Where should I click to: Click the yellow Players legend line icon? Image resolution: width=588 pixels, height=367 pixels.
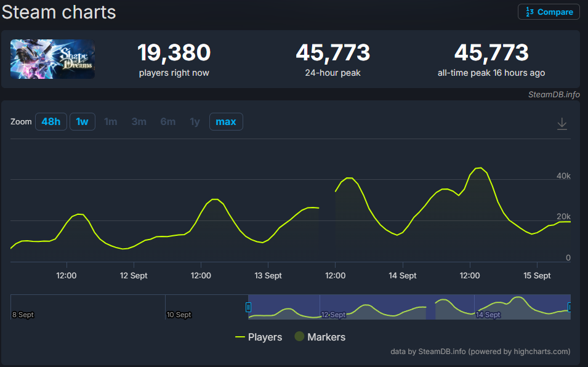coord(241,337)
